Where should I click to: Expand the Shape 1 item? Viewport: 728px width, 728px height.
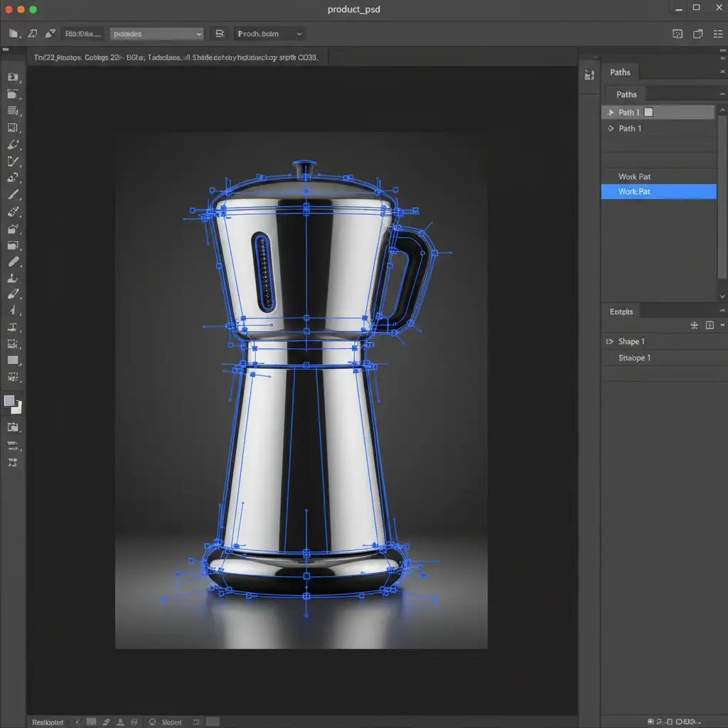tap(609, 342)
